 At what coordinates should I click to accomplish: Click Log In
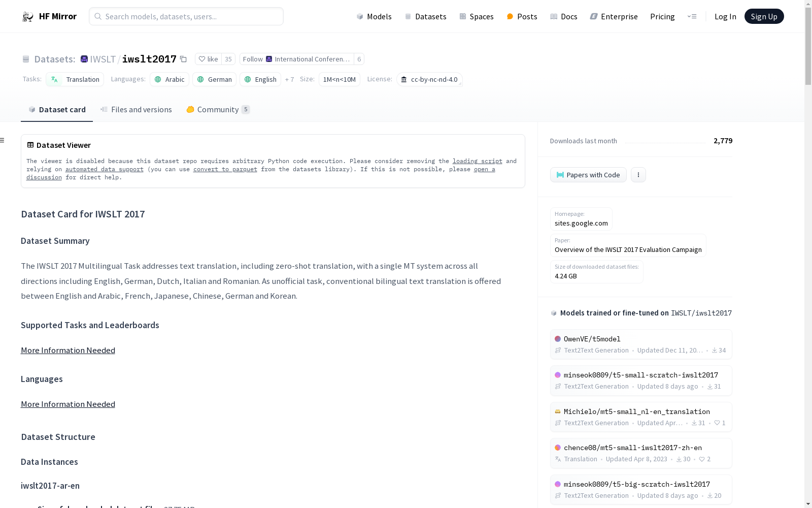coord(725,16)
